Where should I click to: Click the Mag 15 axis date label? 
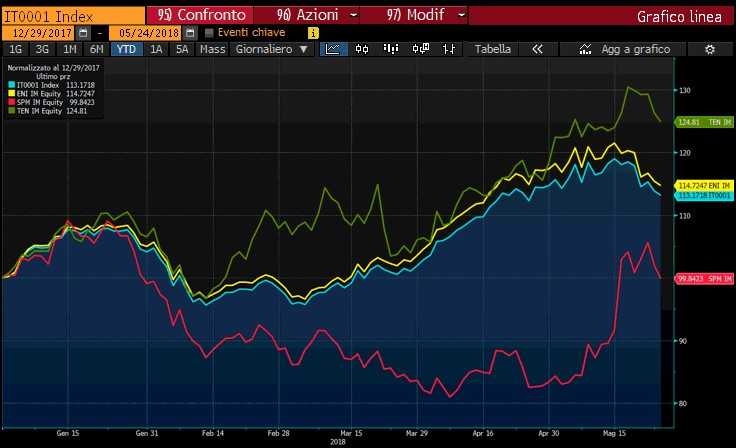tap(614, 433)
